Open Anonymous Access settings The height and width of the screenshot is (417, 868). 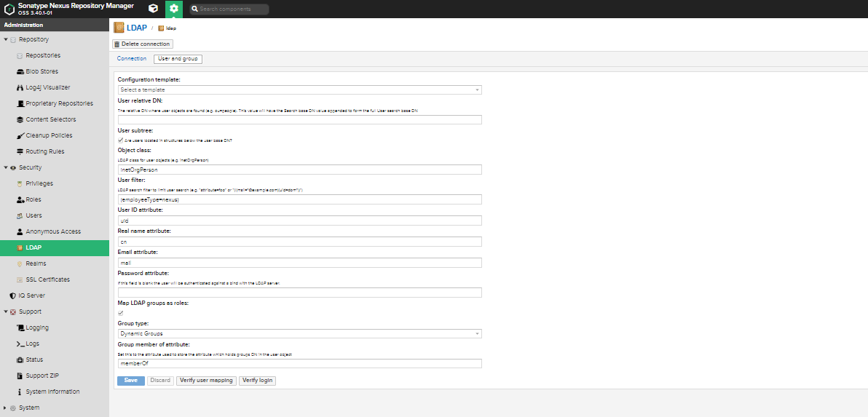52,231
